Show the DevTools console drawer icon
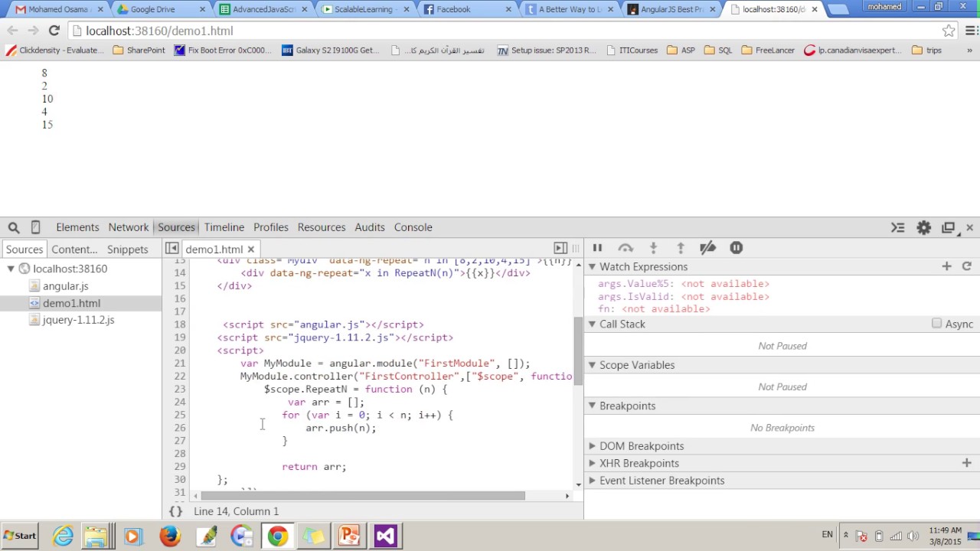Image resolution: width=980 pixels, height=551 pixels. (x=898, y=227)
